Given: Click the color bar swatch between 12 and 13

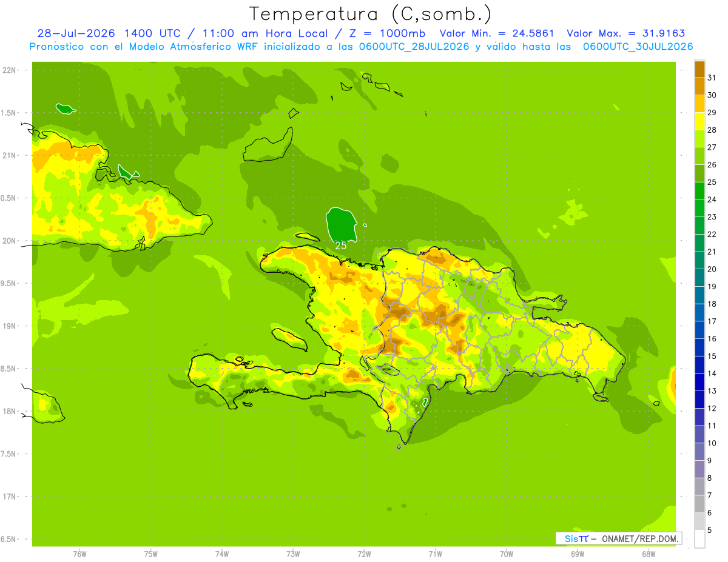Looking at the screenshot, I should (699, 400).
